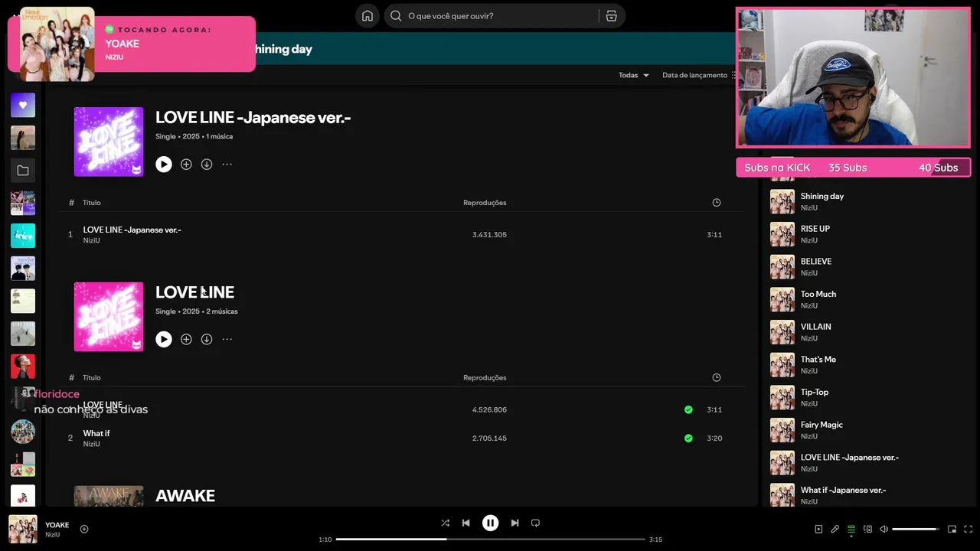Viewport: 980px width, 551px height.
Task: Open the LOVE LINE album title link
Action: pos(194,292)
